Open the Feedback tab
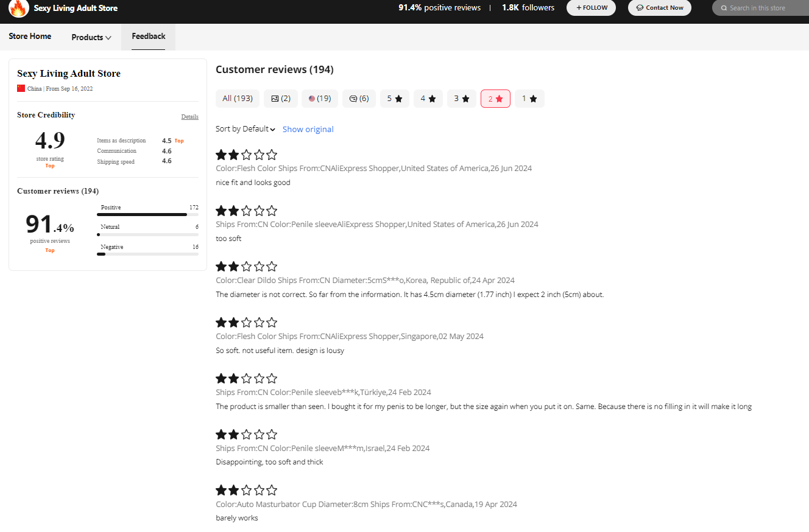The height and width of the screenshot is (532, 809). tap(149, 37)
